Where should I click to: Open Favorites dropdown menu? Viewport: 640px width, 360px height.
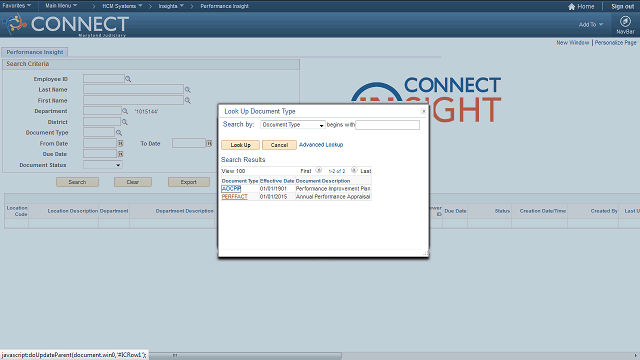pos(16,6)
